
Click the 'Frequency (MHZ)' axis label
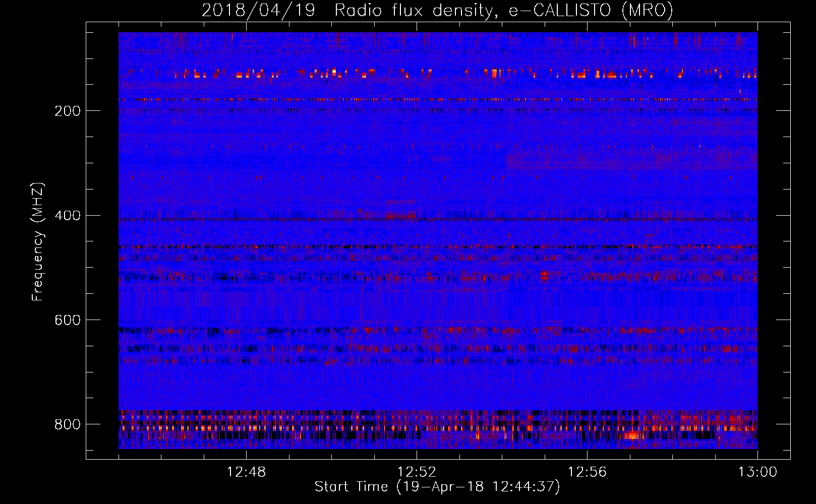pyautogui.click(x=38, y=241)
